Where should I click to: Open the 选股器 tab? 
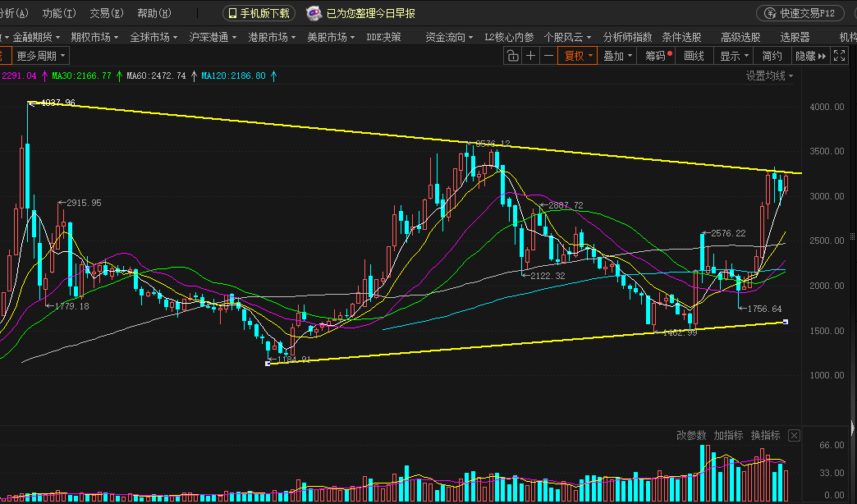[795, 37]
